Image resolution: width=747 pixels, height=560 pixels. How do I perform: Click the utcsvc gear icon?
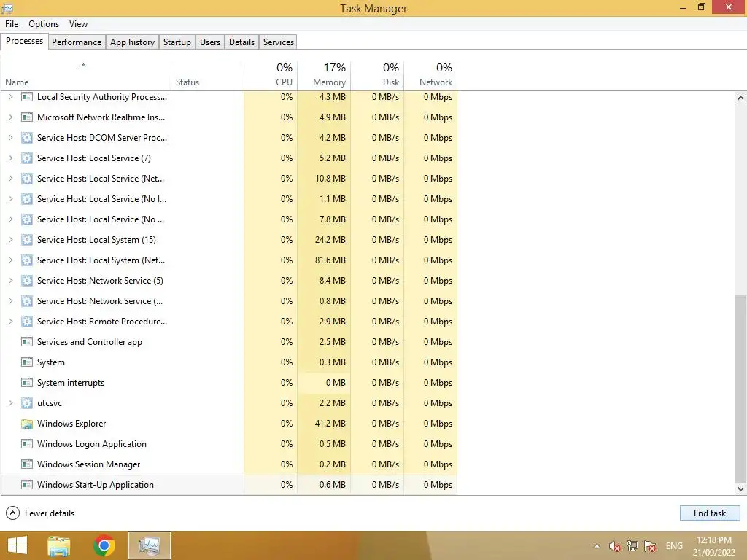27,402
